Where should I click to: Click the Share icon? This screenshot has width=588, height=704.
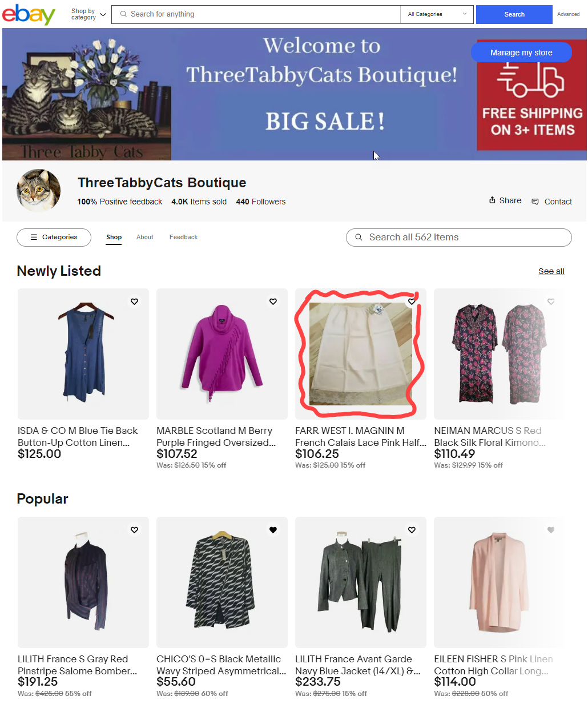click(x=492, y=200)
